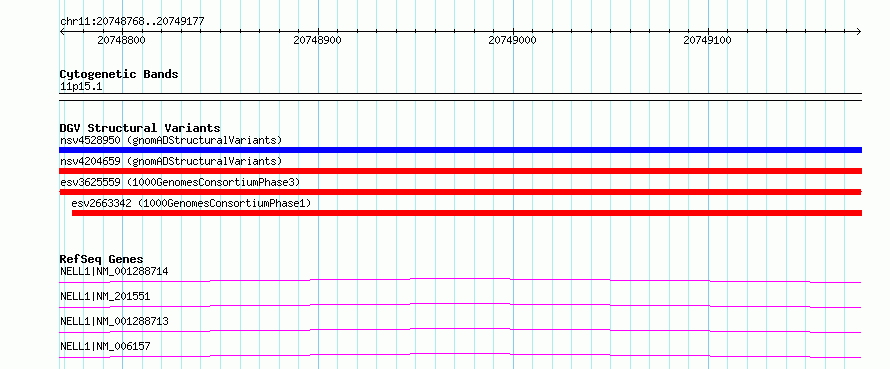Click the blue nsv4528950 variant bar

(460, 150)
